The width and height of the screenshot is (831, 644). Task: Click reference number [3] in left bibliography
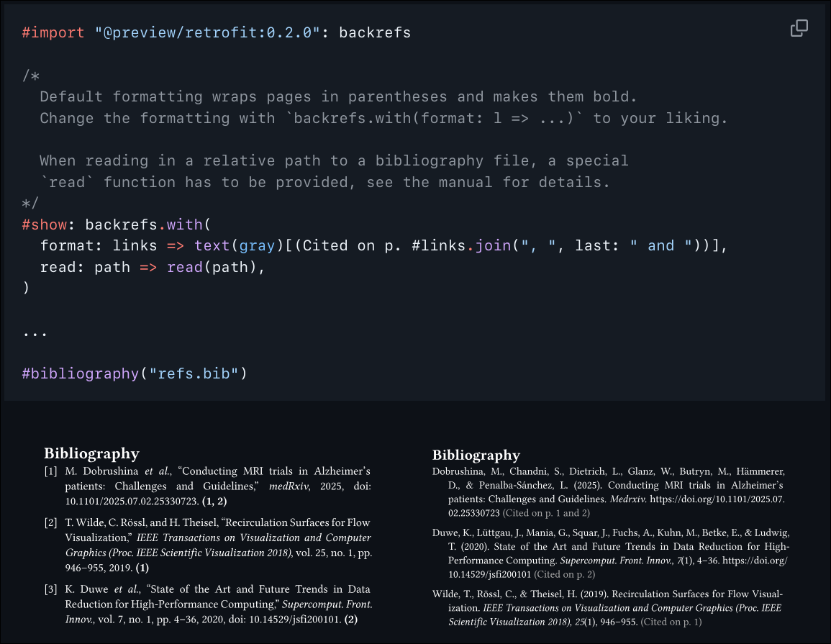point(51,589)
